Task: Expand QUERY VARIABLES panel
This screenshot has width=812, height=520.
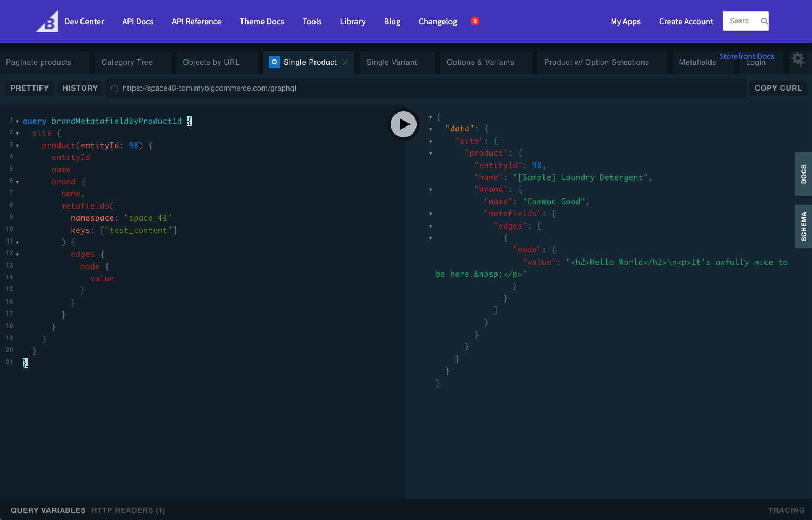Action: (x=48, y=510)
